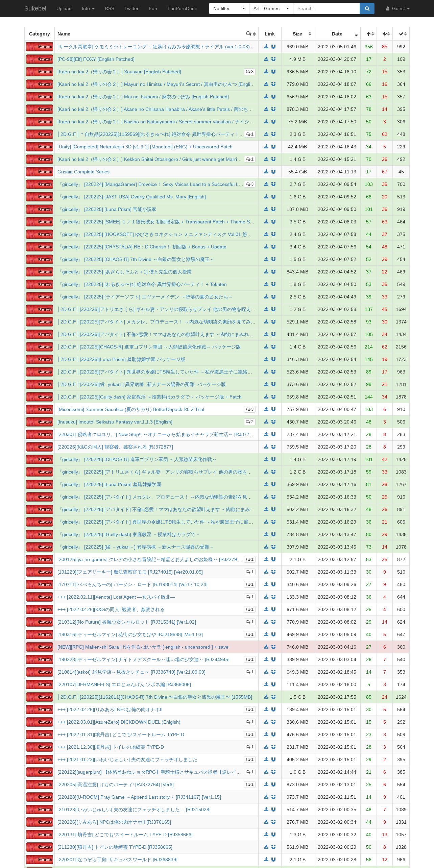This screenshot has width=434, height=868.
Task: Go to the Upload page
Action: point(64,8)
